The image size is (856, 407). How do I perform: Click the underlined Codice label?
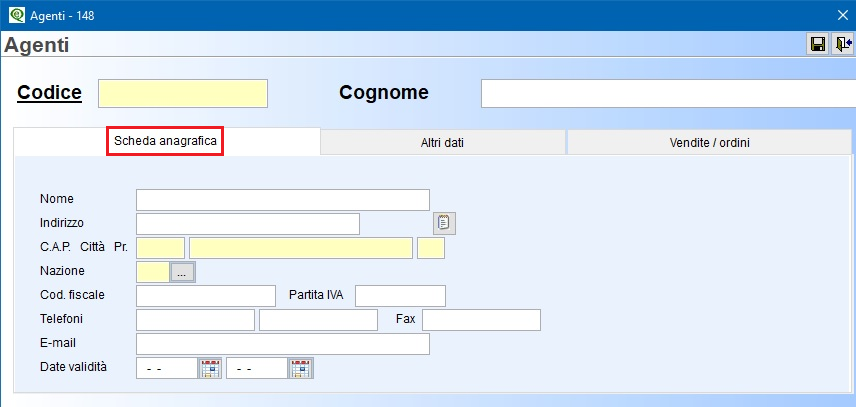(50, 93)
